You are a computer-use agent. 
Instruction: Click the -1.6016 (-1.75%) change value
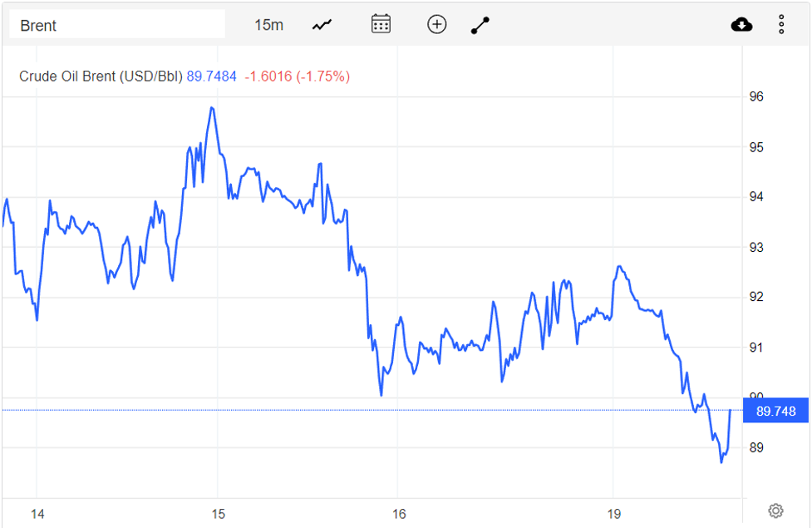(297, 76)
